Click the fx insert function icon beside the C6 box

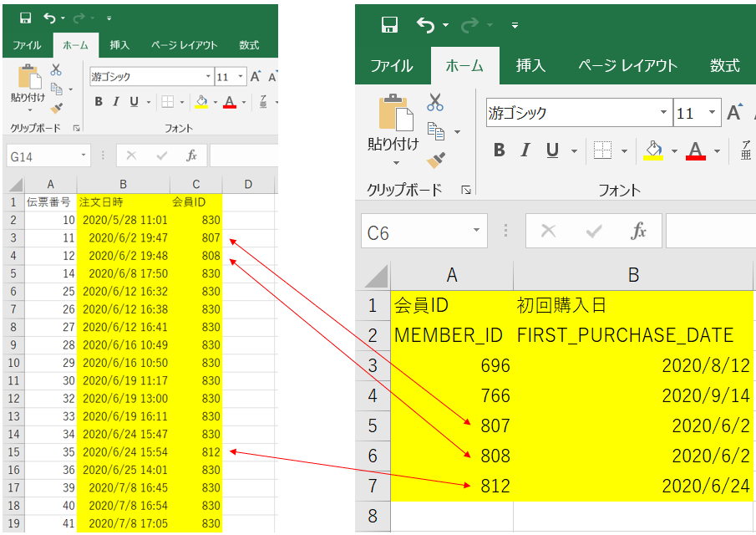[639, 232]
